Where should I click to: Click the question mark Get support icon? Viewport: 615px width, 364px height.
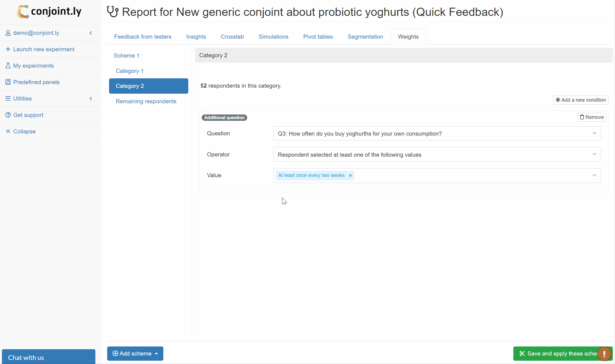click(x=8, y=115)
